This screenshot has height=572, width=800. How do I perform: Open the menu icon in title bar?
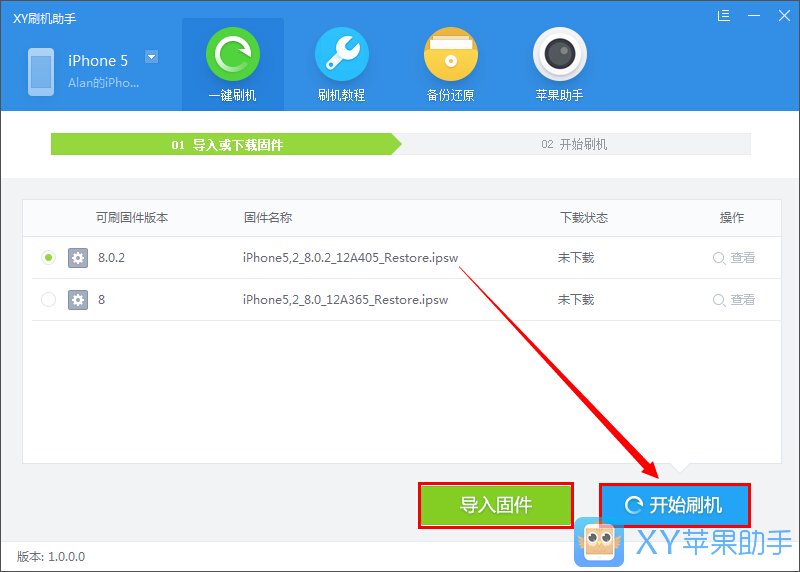click(x=723, y=16)
